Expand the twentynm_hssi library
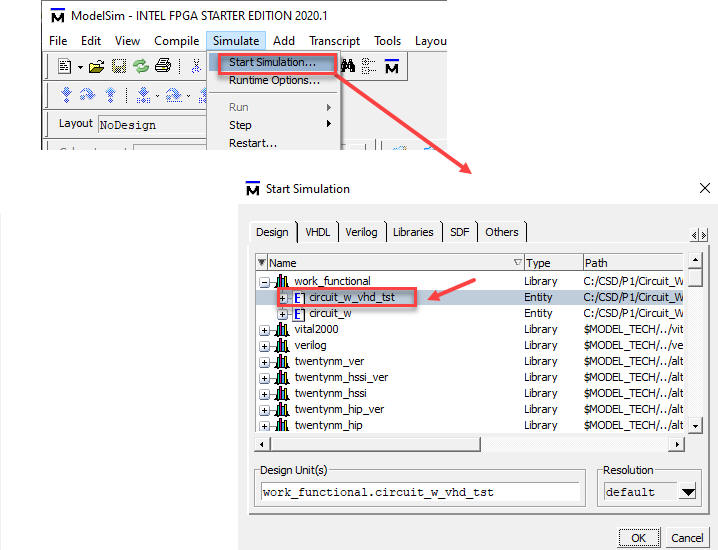Viewport: 718px width, 550px height. pos(264,394)
